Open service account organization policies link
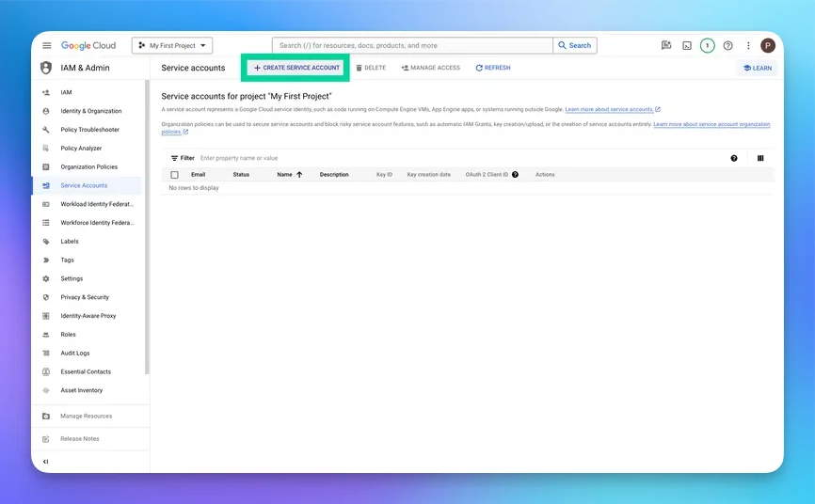This screenshot has width=815, height=504. coord(711,125)
